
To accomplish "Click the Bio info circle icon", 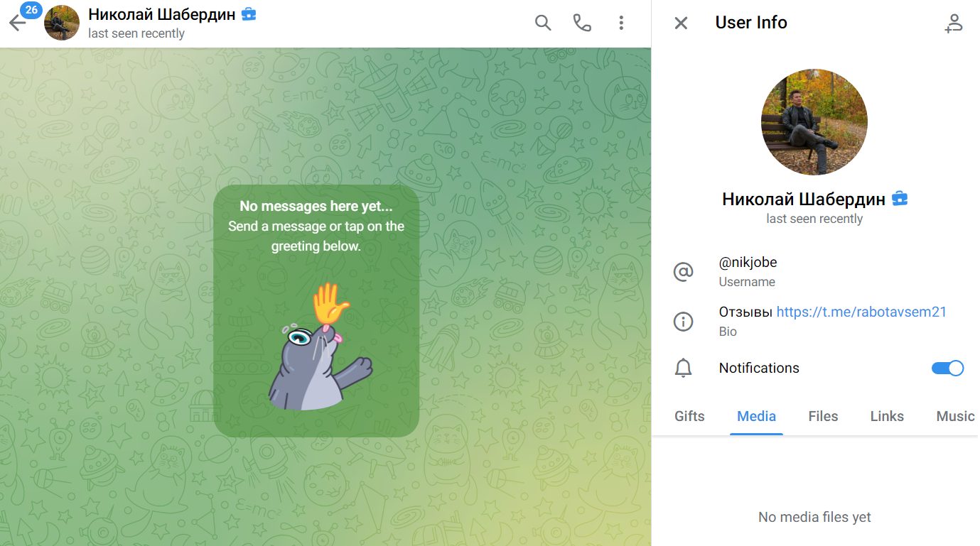I will click(x=683, y=322).
